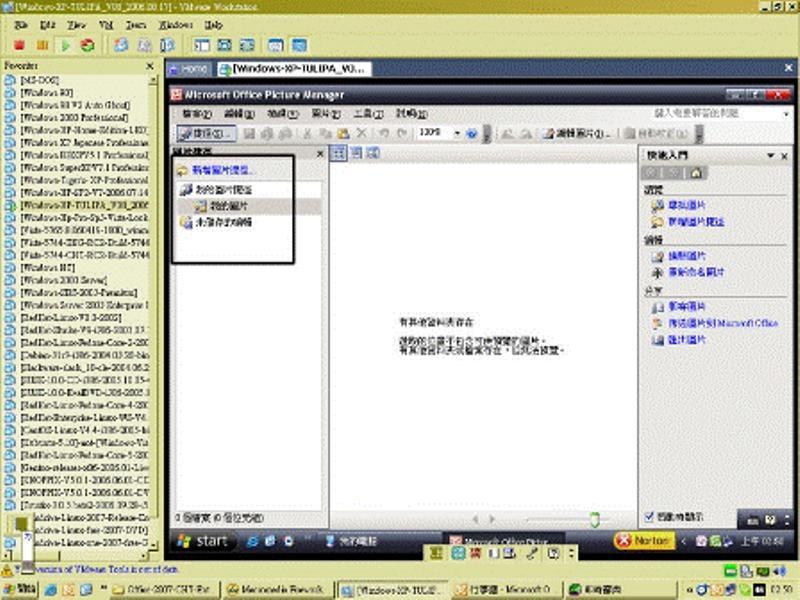Click the next picture arrow near slider
800x600 pixels.
(492, 519)
